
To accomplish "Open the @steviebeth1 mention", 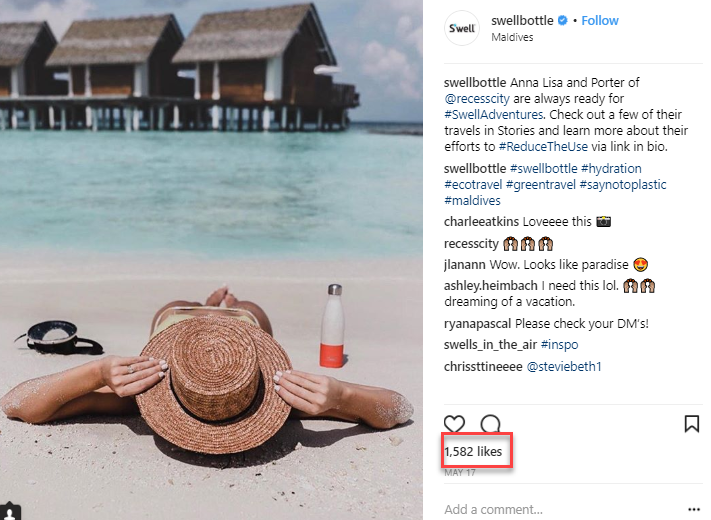I will tap(563, 367).
